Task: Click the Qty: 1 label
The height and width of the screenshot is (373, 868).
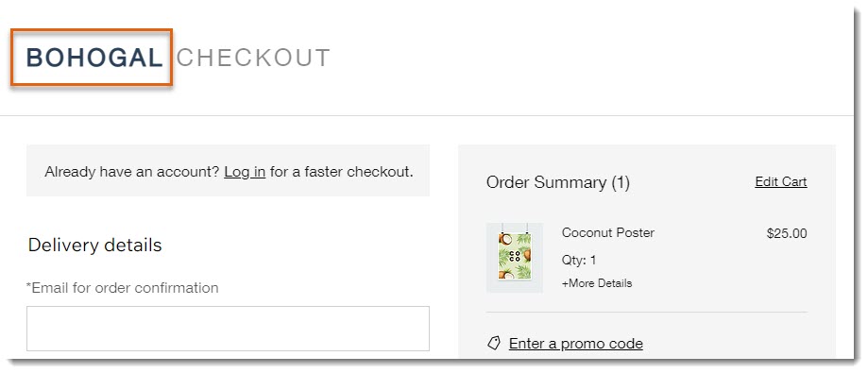Action: [579, 260]
